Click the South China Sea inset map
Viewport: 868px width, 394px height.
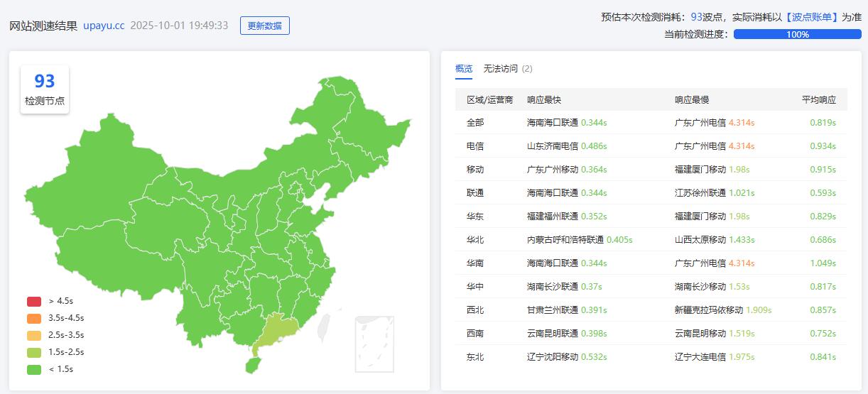click(x=374, y=344)
